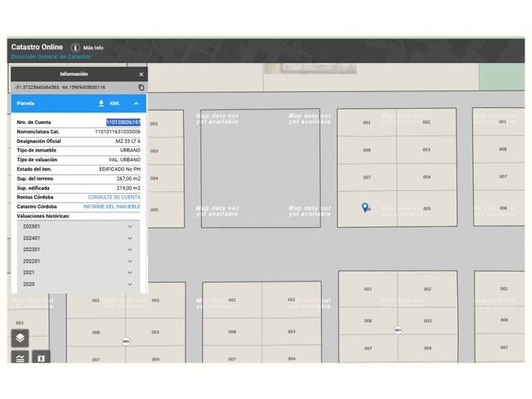Click the Más info circle icon
532x399 pixels.
[76, 47]
